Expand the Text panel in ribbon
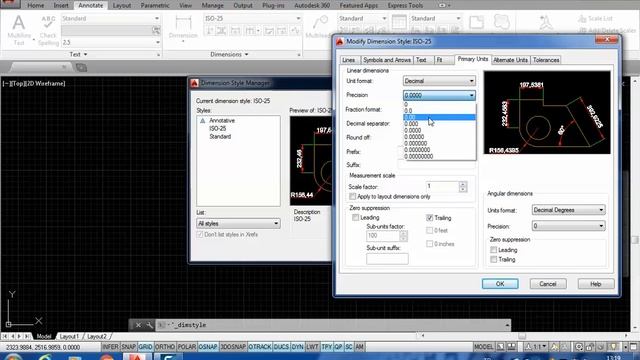Viewport: 640px width, 360px height. 79,54
